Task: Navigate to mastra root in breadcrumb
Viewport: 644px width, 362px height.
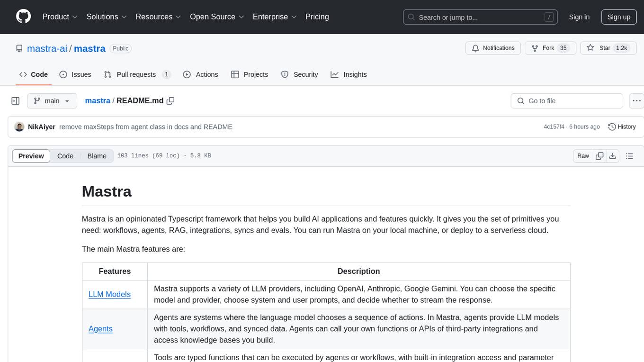Action: (98, 100)
